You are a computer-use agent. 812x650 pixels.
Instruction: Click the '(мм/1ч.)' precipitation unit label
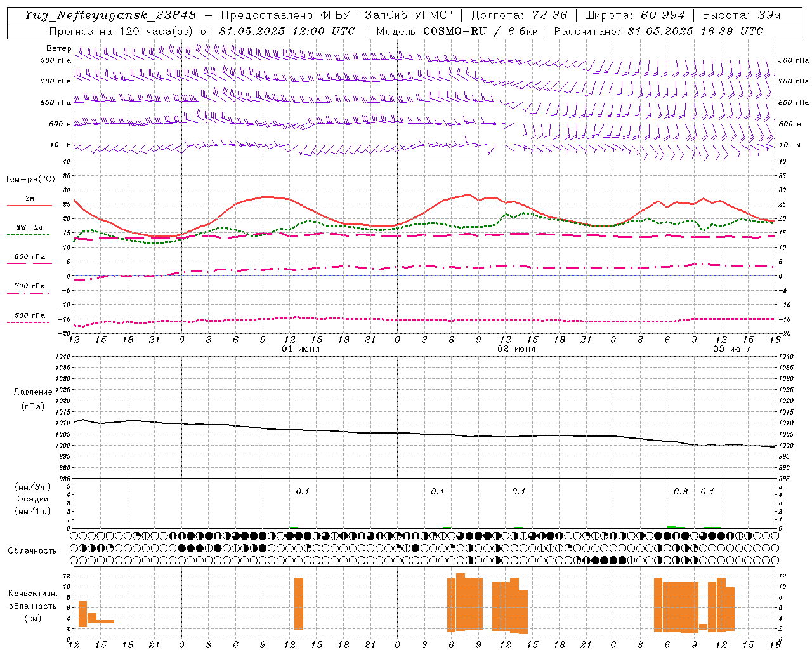click(x=33, y=511)
